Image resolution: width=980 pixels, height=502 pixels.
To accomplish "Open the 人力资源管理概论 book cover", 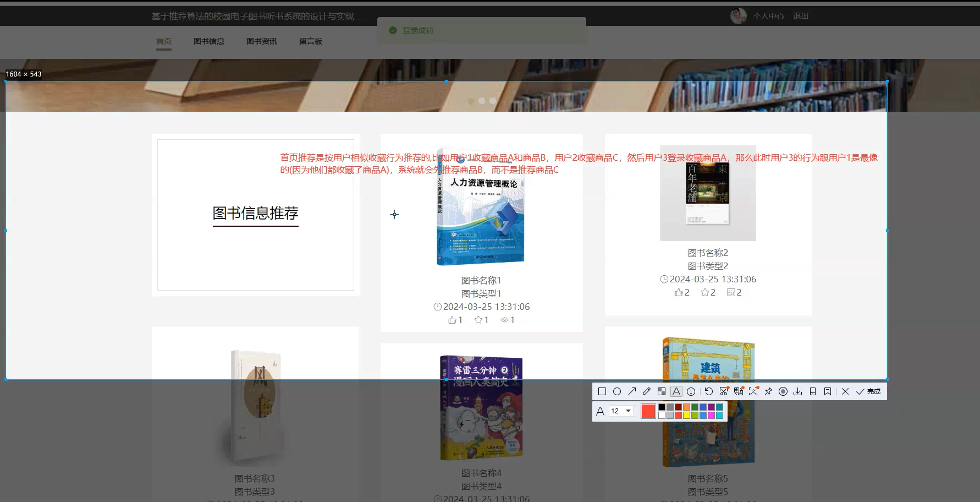I will (x=481, y=206).
